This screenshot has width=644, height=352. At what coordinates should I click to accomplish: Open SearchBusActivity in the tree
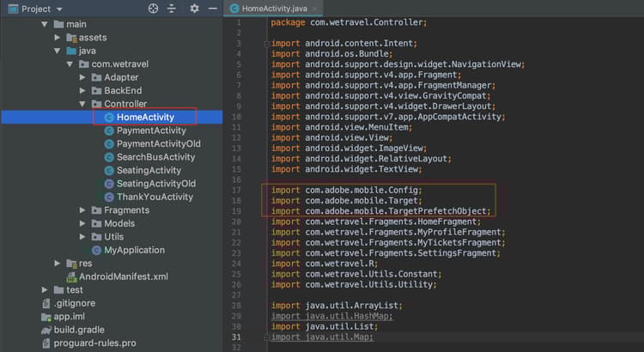[x=155, y=157]
